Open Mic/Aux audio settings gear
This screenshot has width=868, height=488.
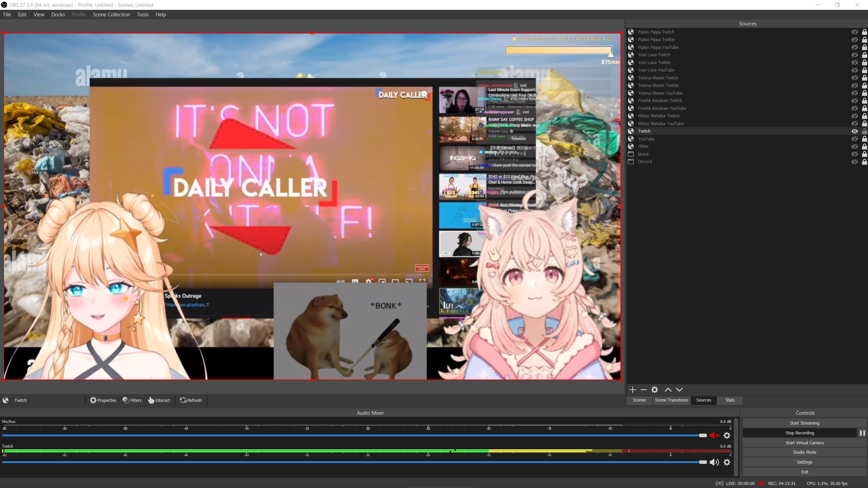click(x=727, y=435)
